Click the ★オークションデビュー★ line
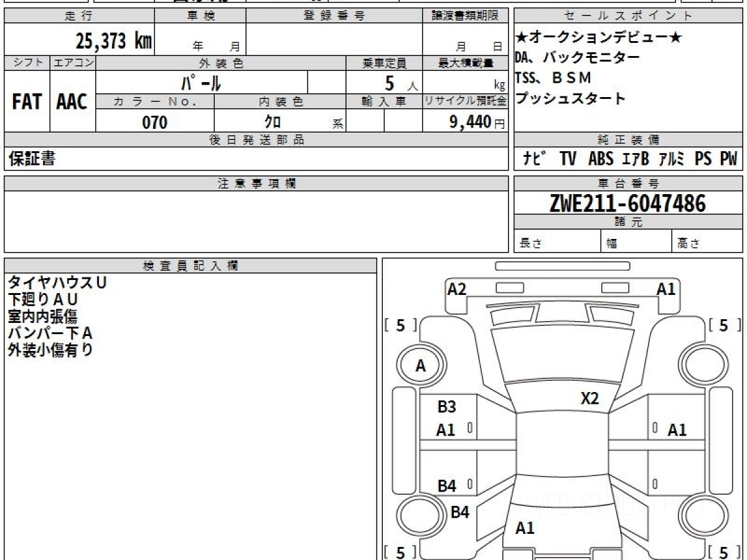 599,38
